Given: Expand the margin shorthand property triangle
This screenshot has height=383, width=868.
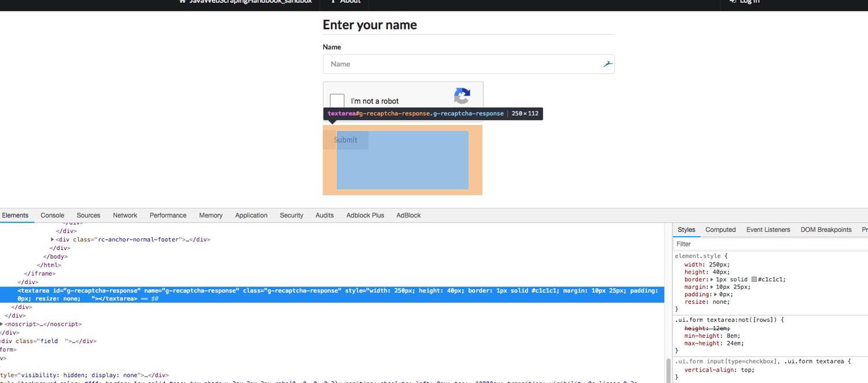Looking at the screenshot, I should 712,287.
